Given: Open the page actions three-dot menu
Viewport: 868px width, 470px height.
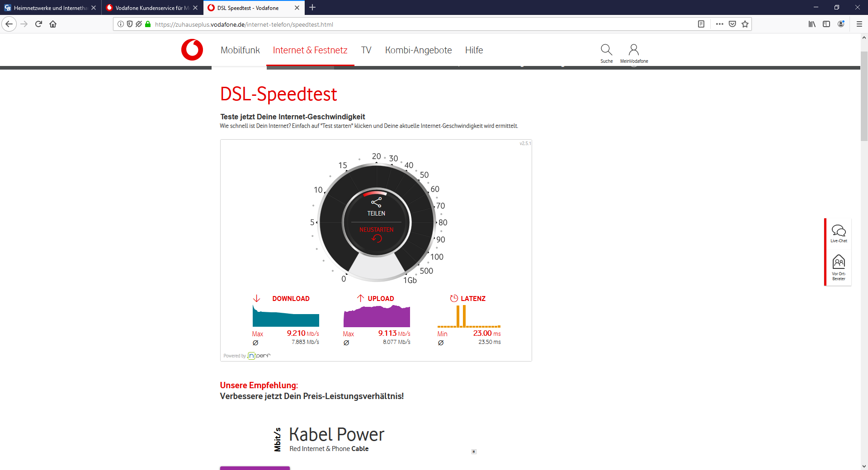Looking at the screenshot, I should click(x=720, y=24).
